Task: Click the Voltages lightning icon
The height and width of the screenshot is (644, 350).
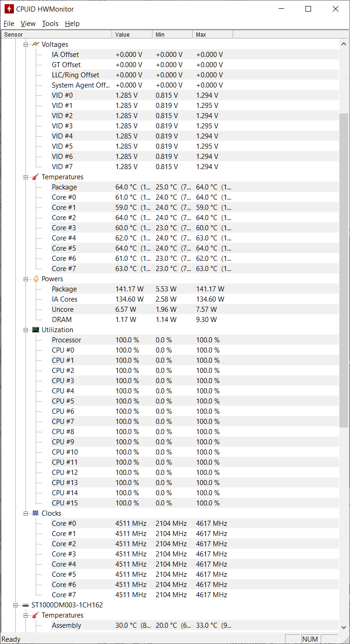Action: 36,44
